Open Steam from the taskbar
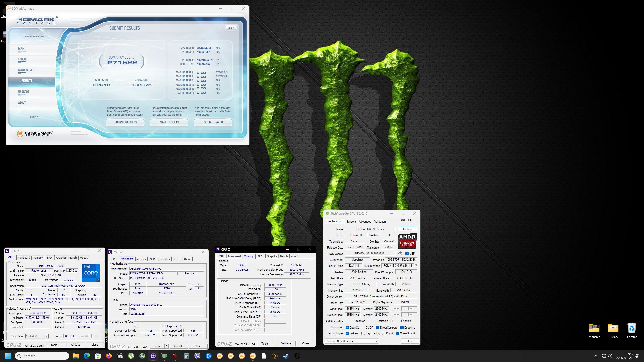This screenshot has width=644, height=362. tap(286, 356)
